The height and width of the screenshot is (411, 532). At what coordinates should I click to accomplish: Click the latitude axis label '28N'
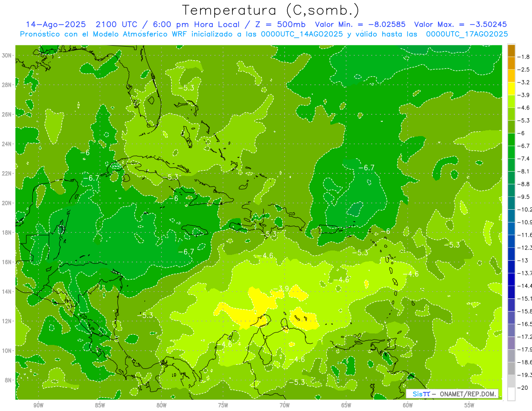(x=7, y=85)
